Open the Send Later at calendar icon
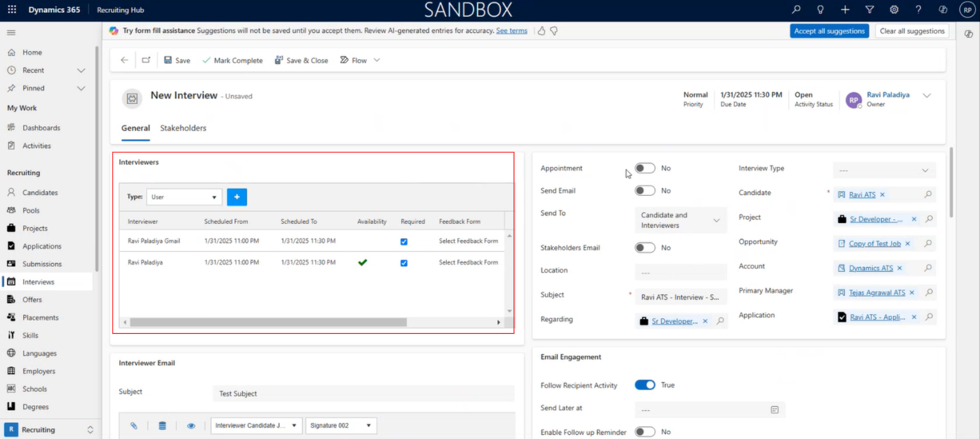980x439 pixels. 774,410
